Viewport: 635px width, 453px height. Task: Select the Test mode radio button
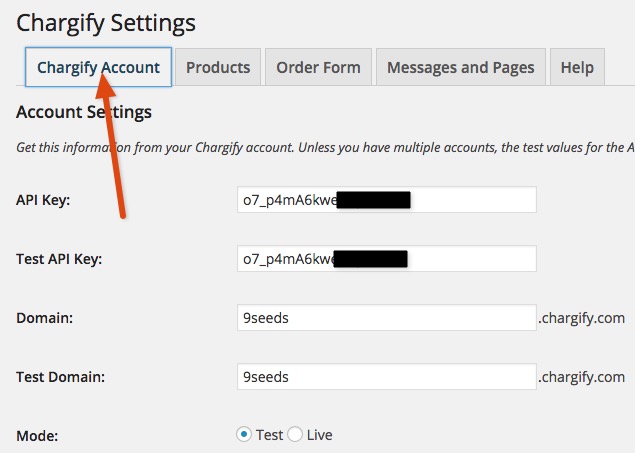pos(244,435)
